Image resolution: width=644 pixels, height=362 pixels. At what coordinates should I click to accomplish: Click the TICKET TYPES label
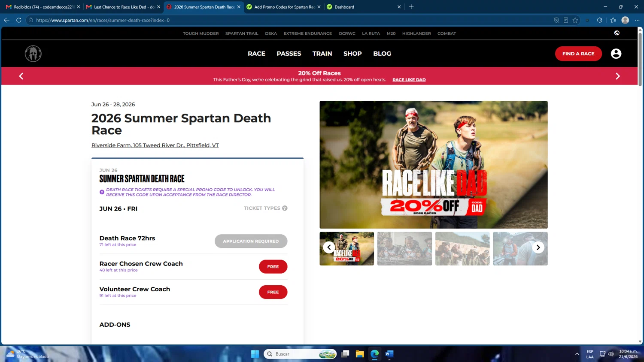262,208
